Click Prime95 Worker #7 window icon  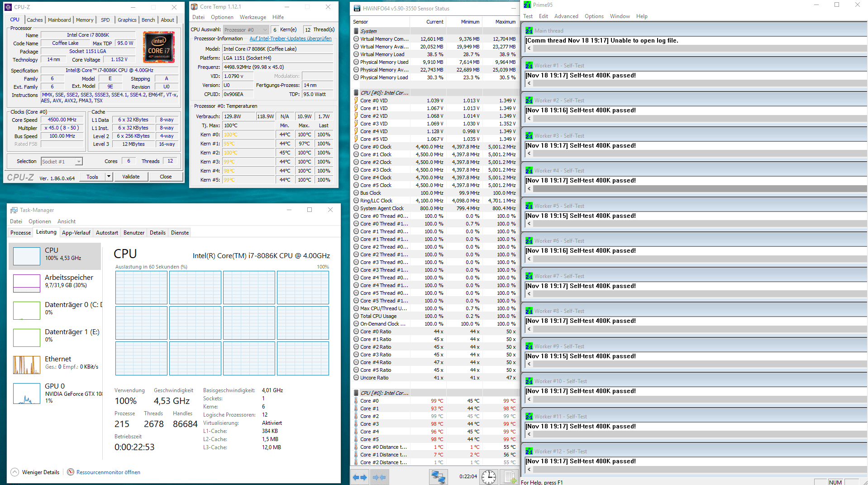coord(529,276)
